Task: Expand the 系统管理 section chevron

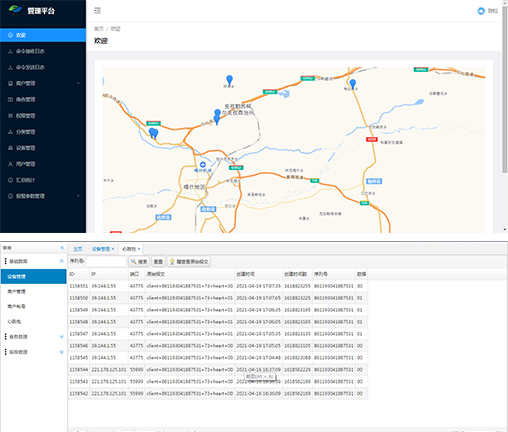Action: pyautogui.click(x=62, y=352)
